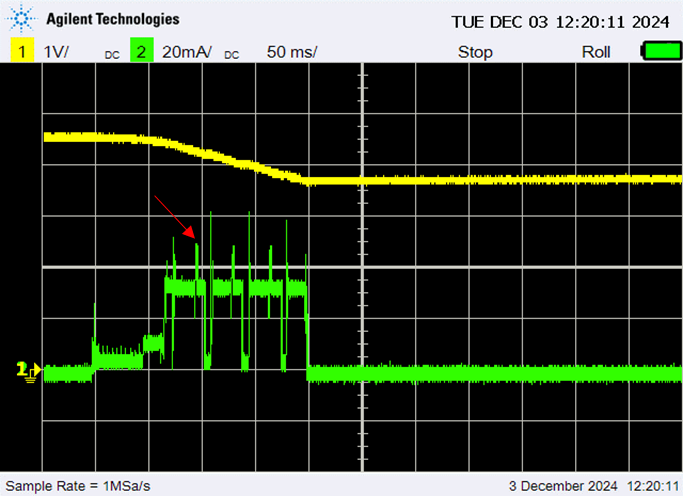This screenshot has width=683, height=496.
Task: Click the red annotation arrow
Action: pyautogui.click(x=172, y=217)
